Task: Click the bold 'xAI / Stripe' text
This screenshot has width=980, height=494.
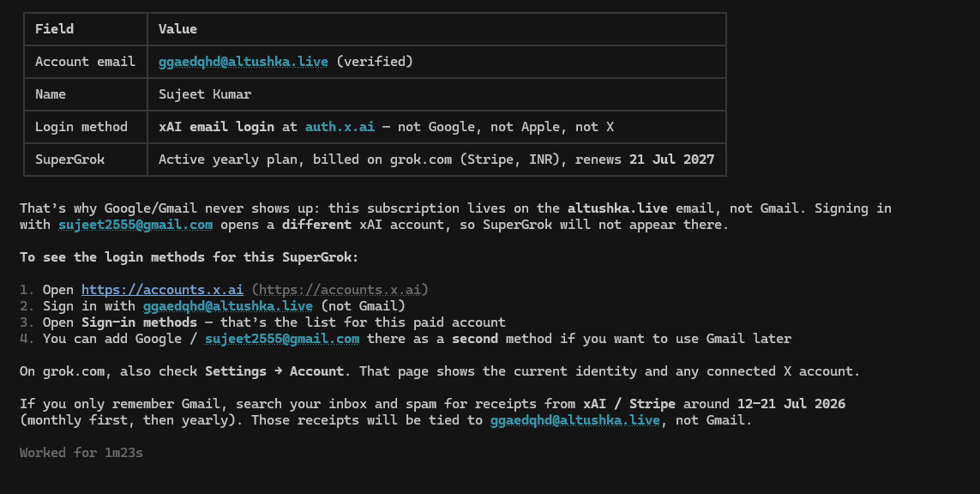Action: 629,403
